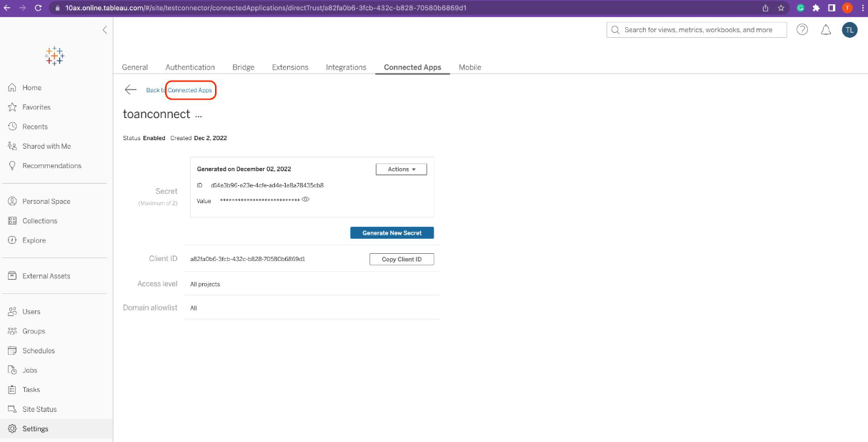Open the notifications bell icon
This screenshot has height=442, width=868.
coord(826,29)
